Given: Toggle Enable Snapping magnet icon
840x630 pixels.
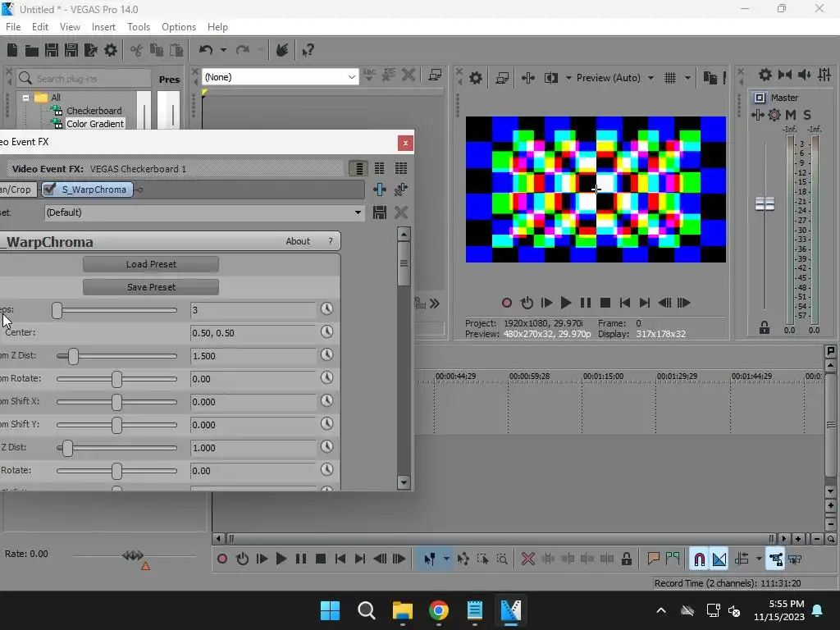Looking at the screenshot, I should 699,559.
